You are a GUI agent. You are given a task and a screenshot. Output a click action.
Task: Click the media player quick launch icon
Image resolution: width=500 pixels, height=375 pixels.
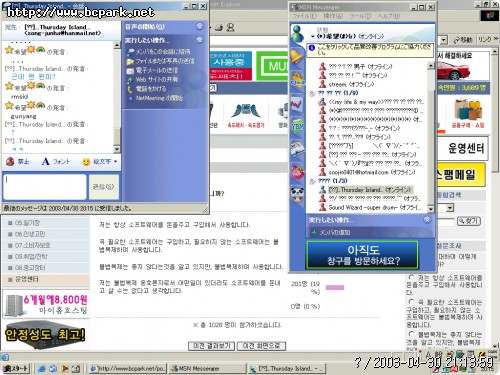click(x=65, y=369)
